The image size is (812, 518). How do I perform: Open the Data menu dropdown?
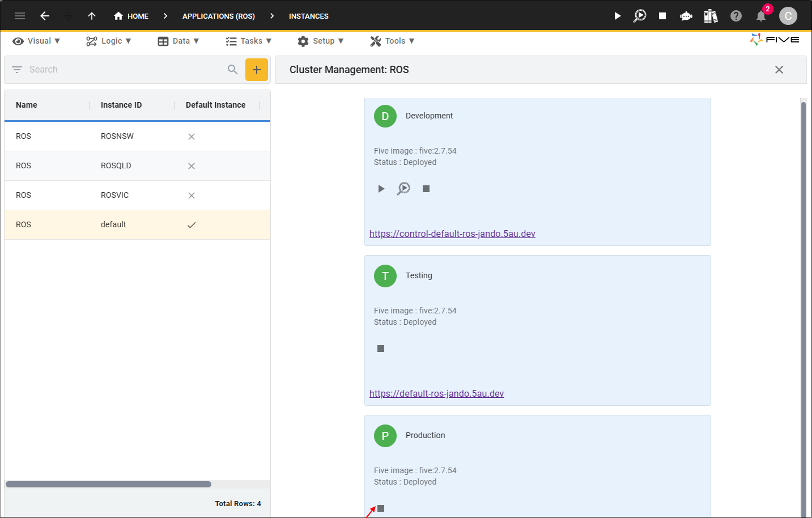click(178, 41)
